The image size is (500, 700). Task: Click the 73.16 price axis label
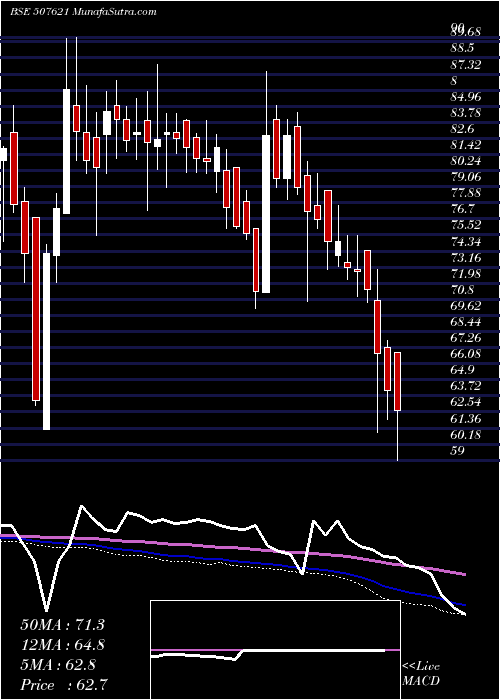click(466, 258)
